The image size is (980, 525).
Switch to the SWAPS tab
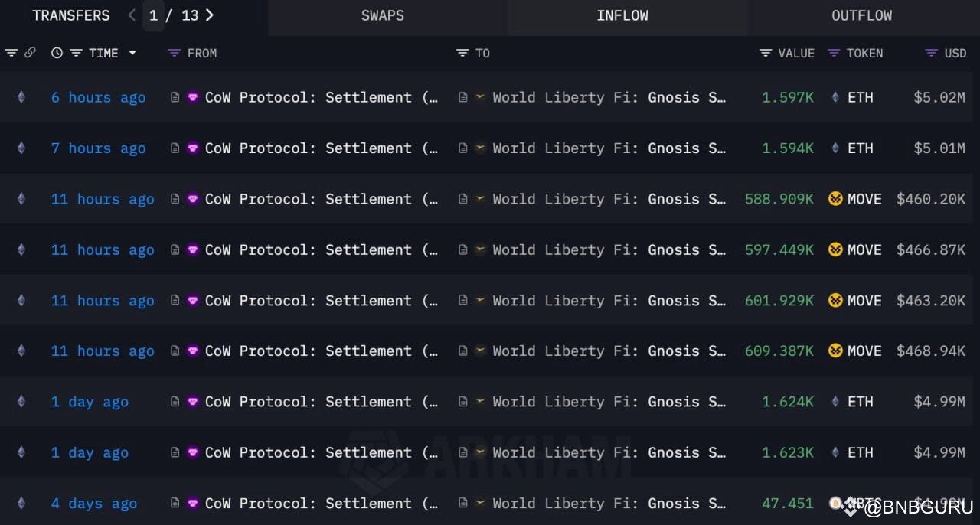tap(383, 15)
